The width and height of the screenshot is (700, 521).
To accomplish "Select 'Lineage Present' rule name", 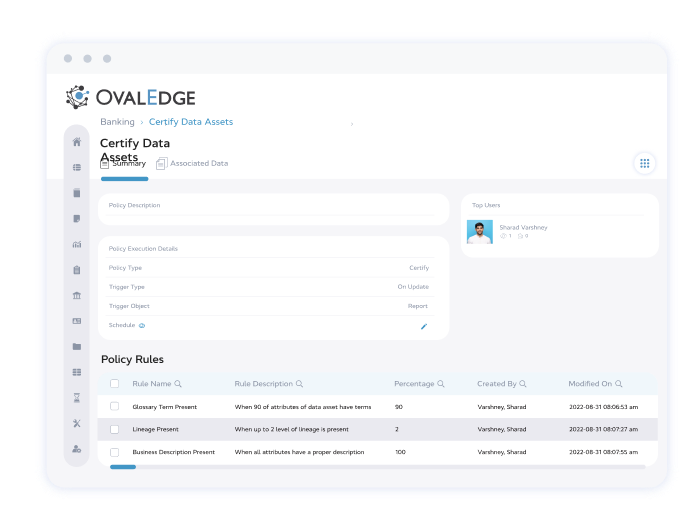I will (155, 429).
